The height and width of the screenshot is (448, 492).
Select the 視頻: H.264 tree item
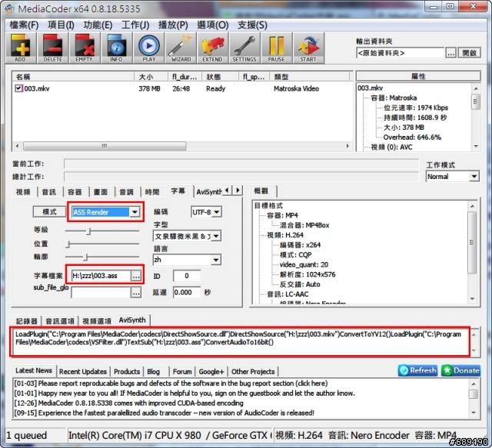point(285,235)
